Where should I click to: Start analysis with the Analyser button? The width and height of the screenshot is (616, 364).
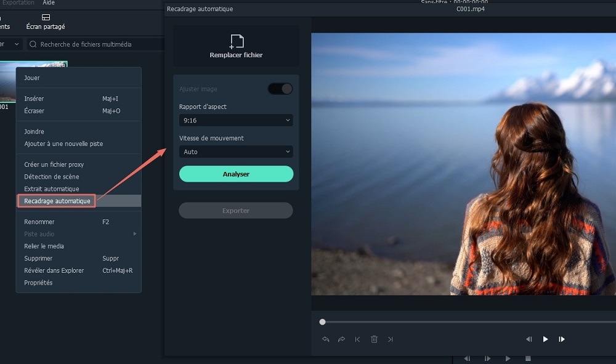point(236,174)
